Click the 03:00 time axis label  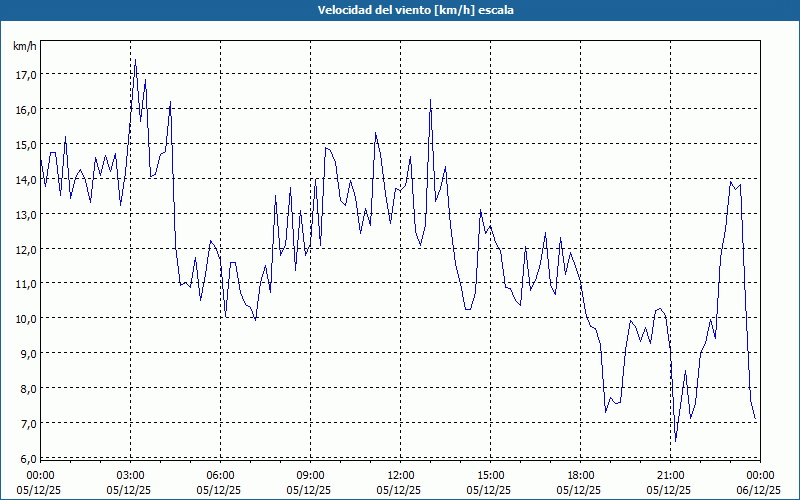coord(130,476)
